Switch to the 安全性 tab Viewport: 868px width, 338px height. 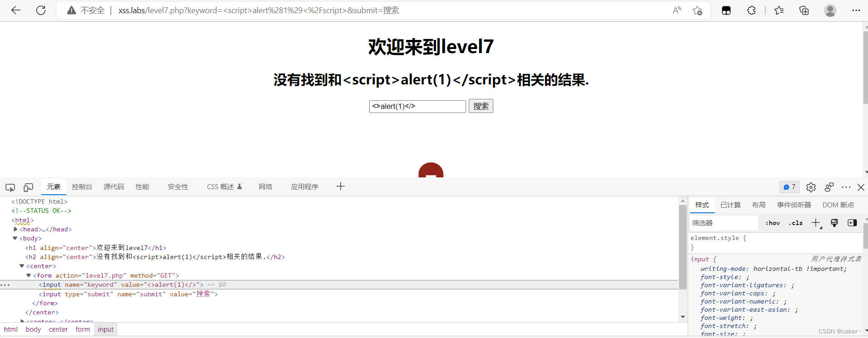[178, 187]
